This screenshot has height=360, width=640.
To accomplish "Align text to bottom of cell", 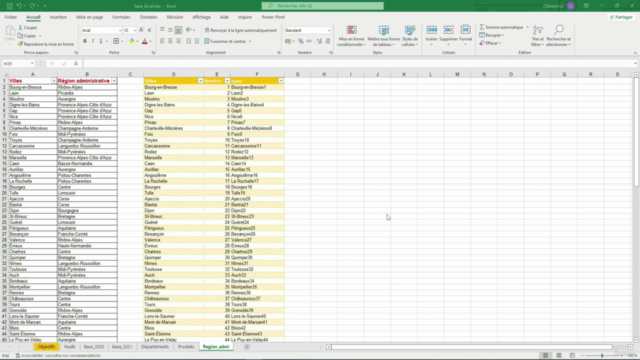I will click(x=178, y=30).
